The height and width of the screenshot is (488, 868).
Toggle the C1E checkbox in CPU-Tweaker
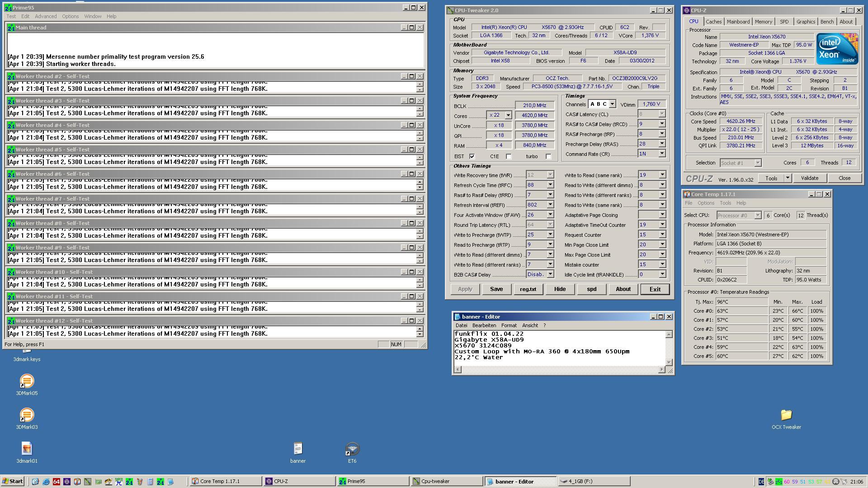509,156
